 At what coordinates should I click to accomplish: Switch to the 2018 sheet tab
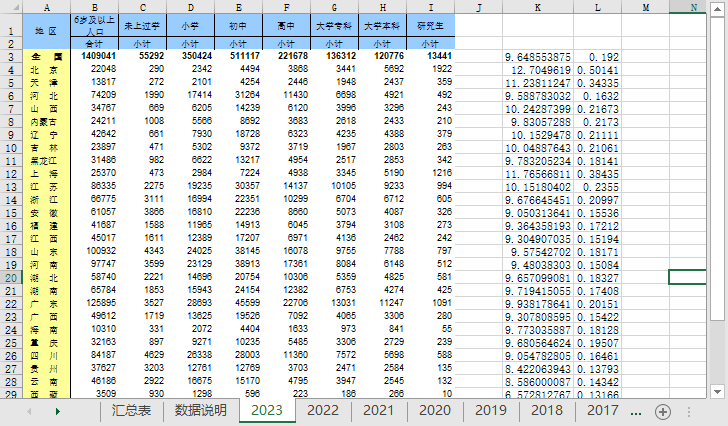coord(547,411)
